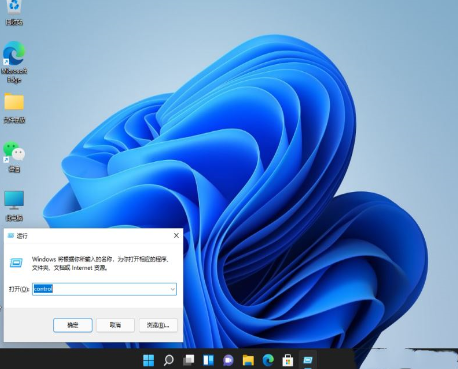Open Task View from the taskbar

click(188, 360)
